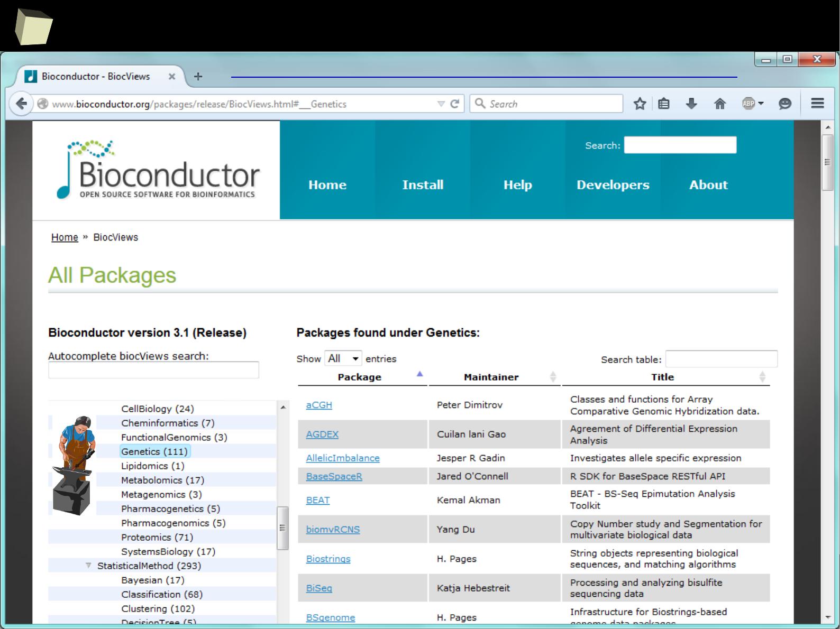This screenshot has height=629, width=840.
Task: Follow the Home breadcrumb link
Action: (65, 237)
